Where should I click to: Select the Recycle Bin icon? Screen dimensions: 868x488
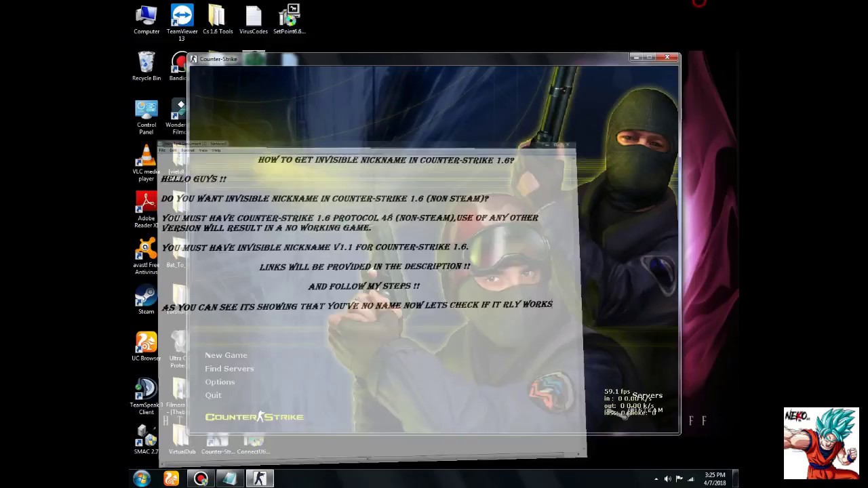click(146, 66)
